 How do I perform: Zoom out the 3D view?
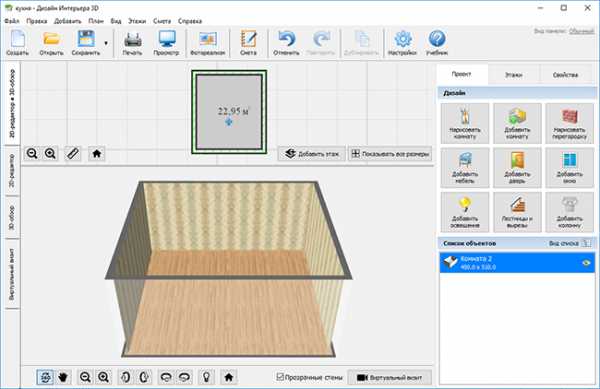click(x=85, y=377)
